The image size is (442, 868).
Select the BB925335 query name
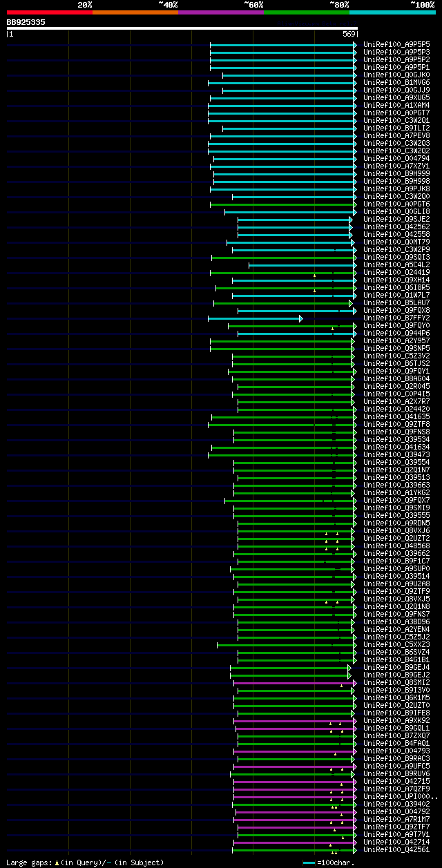click(x=26, y=22)
